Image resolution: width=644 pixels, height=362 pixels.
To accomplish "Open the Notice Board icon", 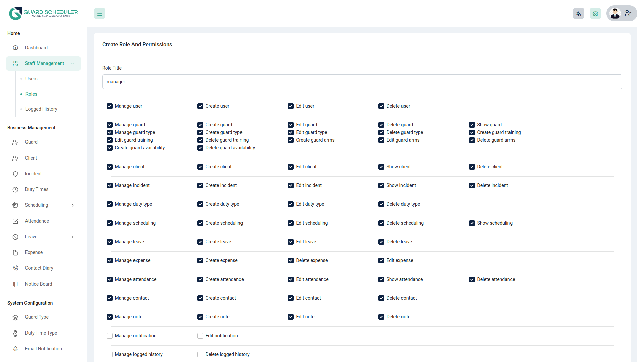I will (15, 284).
